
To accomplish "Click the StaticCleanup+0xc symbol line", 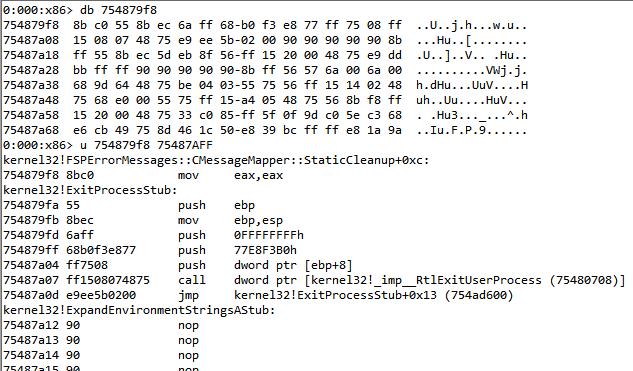I will pyautogui.click(x=216, y=160).
